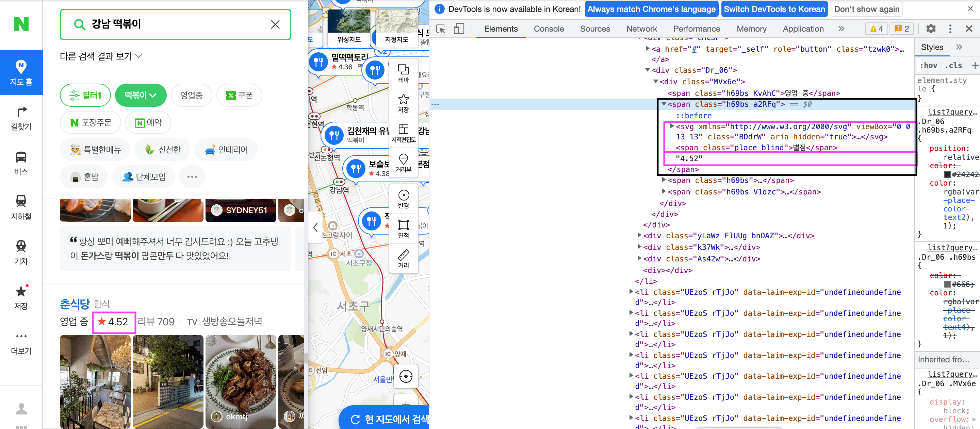Toggle the 예약 filter
980x429 pixels.
click(x=148, y=122)
